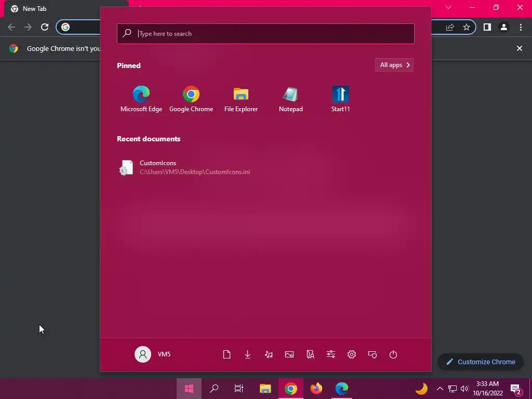Share this page from Chrome address bar
This screenshot has width=532, height=399.
tap(450, 27)
